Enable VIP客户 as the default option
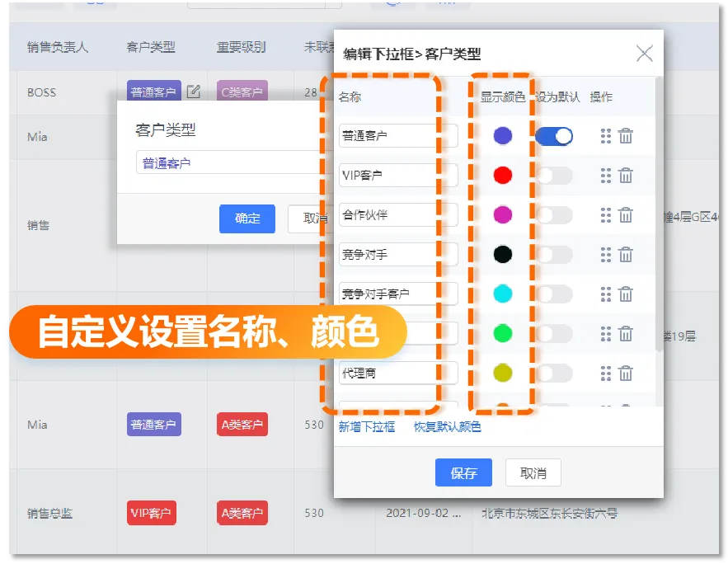 click(x=554, y=176)
